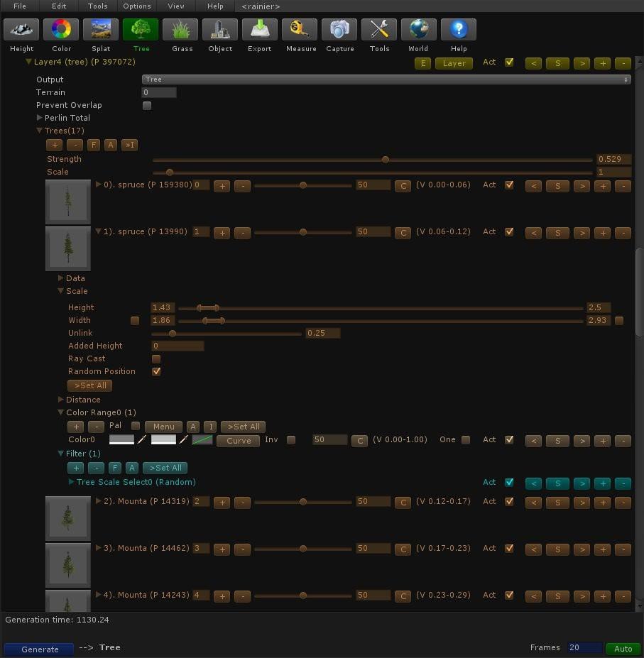Adjust the Strength slider handle
The image size is (644, 658).
(x=386, y=160)
